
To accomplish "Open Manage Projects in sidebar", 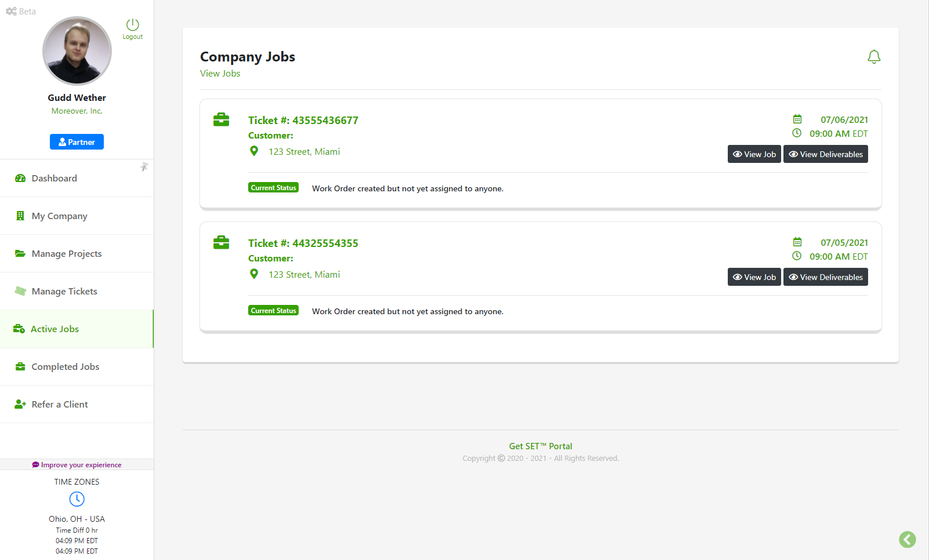I will click(x=66, y=254).
